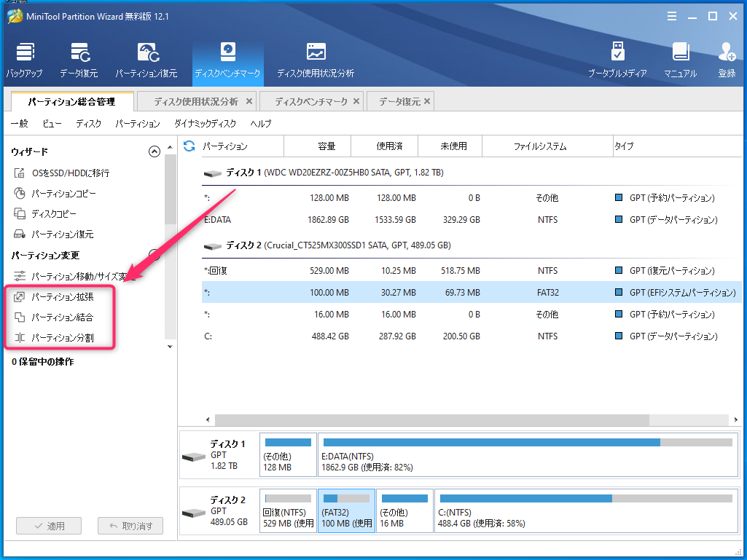Close the ディスクベンチマーク tab

pyautogui.click(x=356, y=101)
